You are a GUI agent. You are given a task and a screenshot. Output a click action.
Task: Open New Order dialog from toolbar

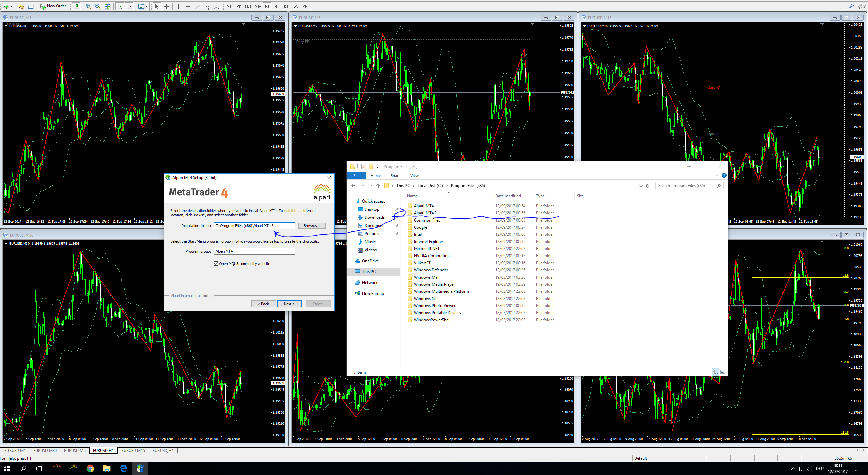[53, 6]
